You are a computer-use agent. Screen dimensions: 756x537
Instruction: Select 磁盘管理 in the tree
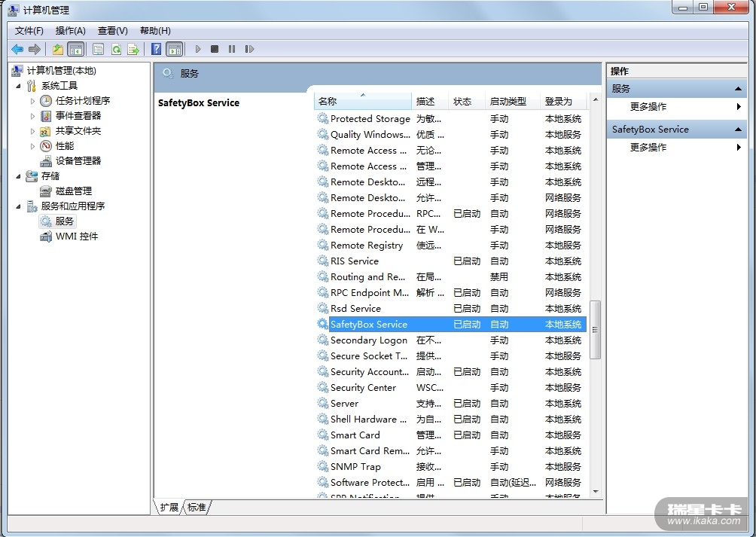(x=73, y=191)
